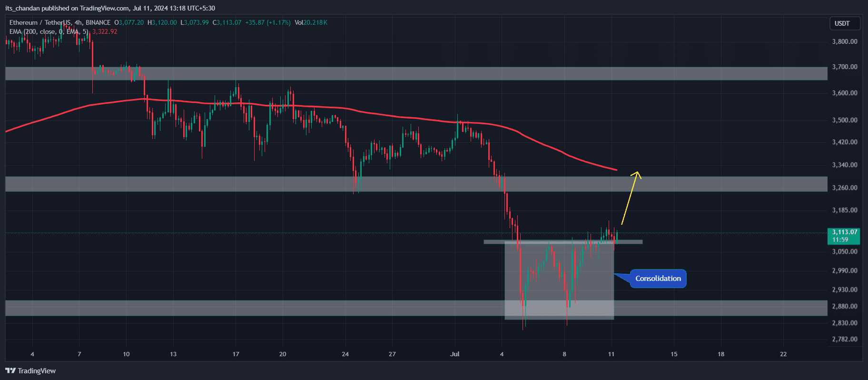The image size is (868, 380).
Task: Click the date label 22 on time axis
Action: coord(783,354)
